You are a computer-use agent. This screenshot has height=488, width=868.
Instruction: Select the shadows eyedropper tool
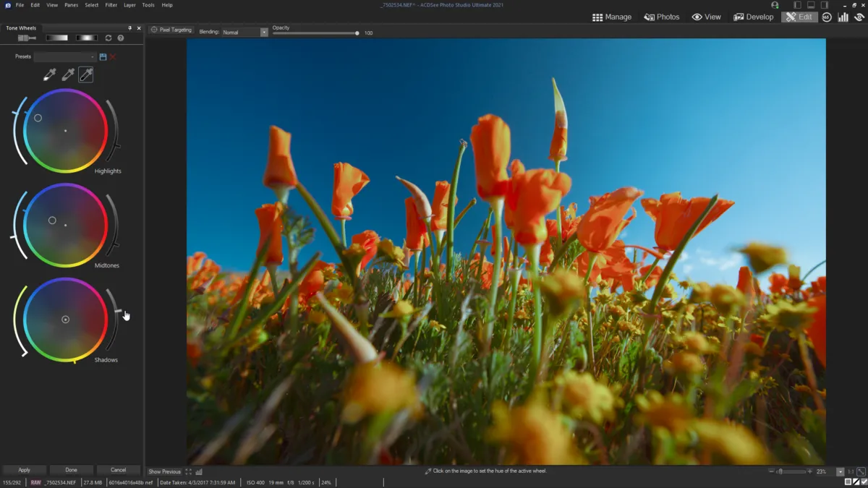[x=85, y=74]
